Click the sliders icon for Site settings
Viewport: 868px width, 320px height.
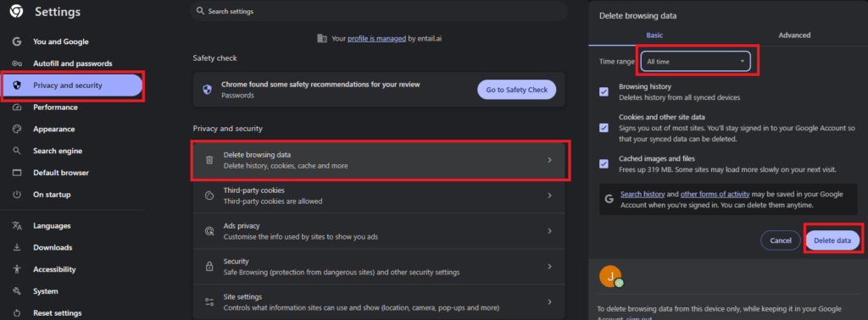pyautogui.click(x=209, y=301)
